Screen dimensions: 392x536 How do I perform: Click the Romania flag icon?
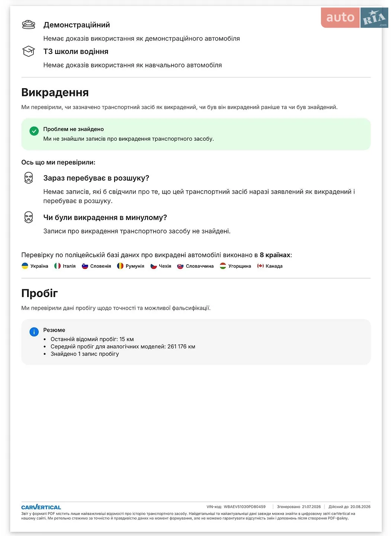120,266
